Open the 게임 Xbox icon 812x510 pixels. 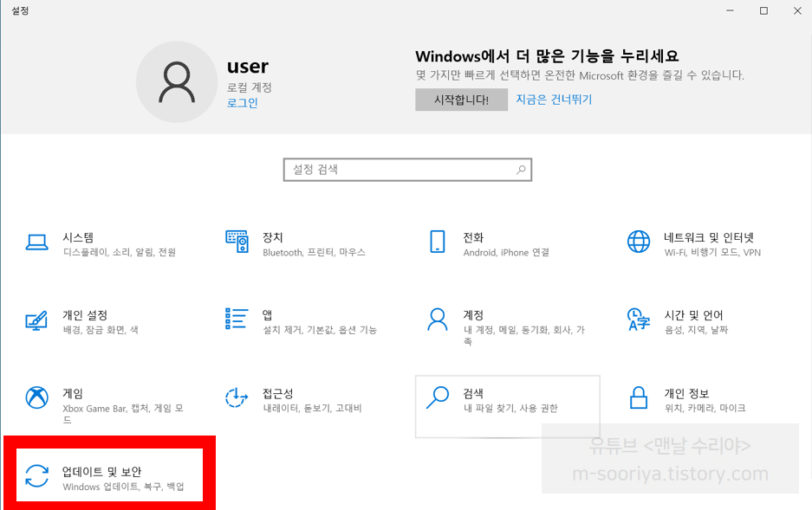[36, 397]
